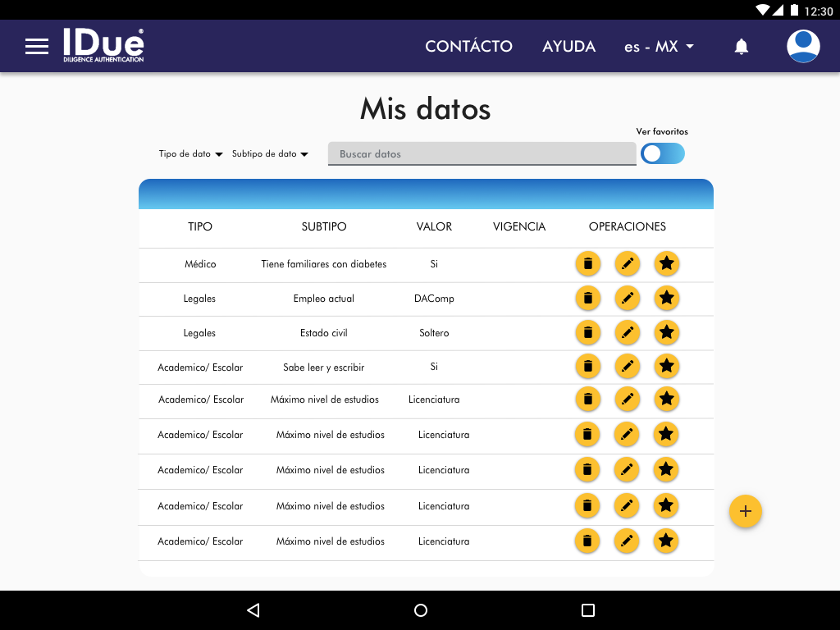Edit the Empleo actual row
Viewport: 840px width, 630px height.
point(627,299)
